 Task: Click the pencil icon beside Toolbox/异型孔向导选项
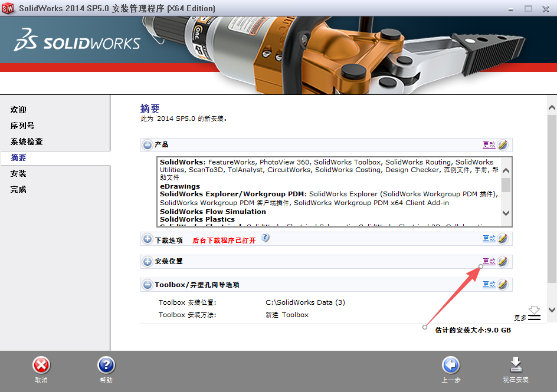(503, 284)
